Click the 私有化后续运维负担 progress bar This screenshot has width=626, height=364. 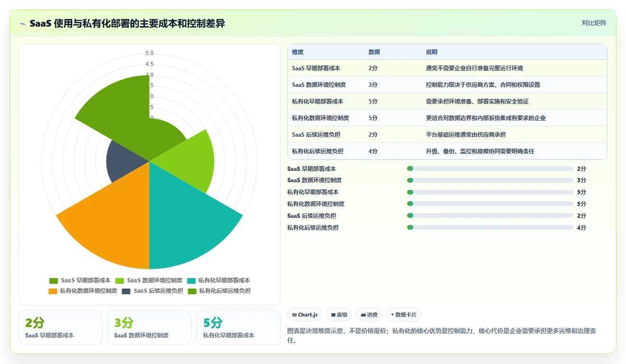click(x=490, y=227)
